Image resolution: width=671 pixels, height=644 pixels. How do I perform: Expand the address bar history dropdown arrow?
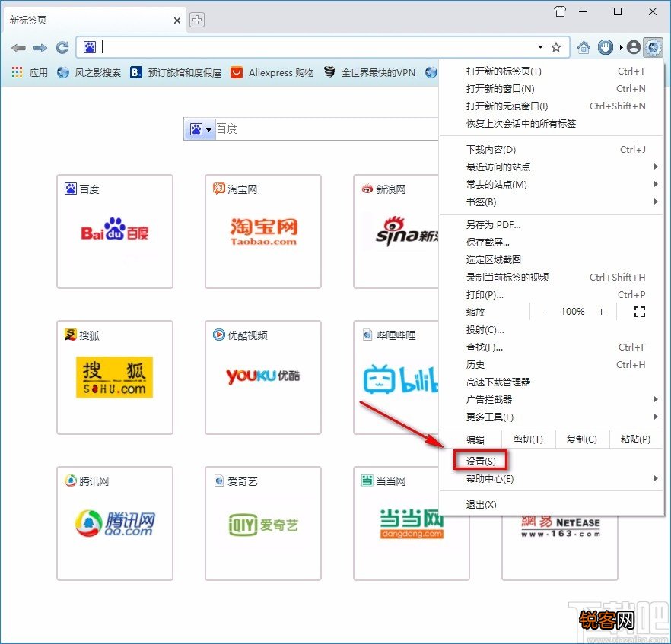coord(540,47)
